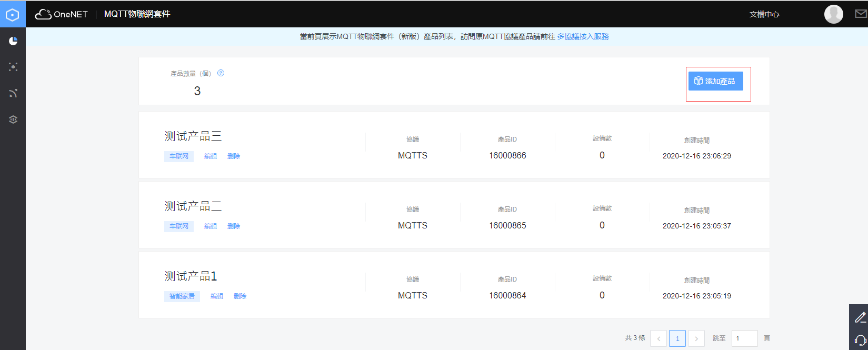868x350 pixels.
Task: Go to previous page arrow
Action: coord(659,338)
